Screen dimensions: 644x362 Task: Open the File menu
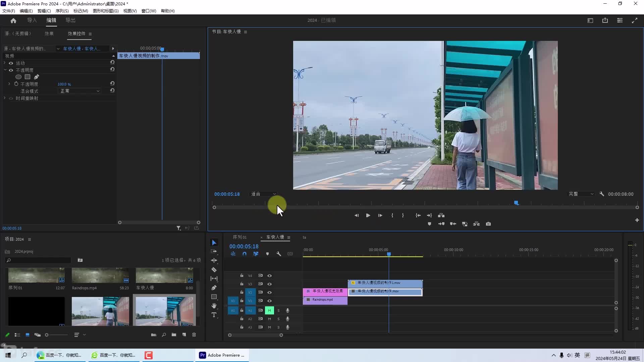pos(9,11)
